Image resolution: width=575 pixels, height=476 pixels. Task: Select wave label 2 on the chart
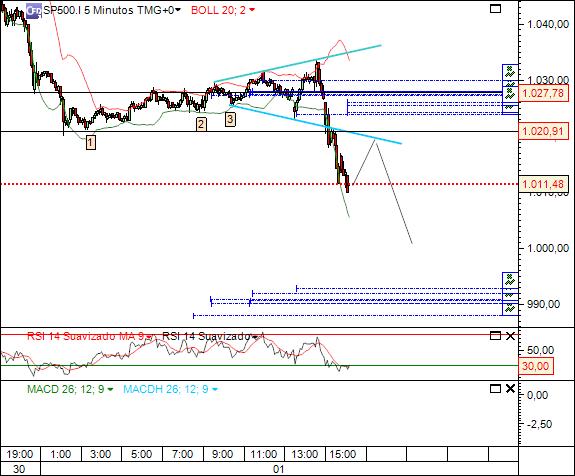coord(201,124)
